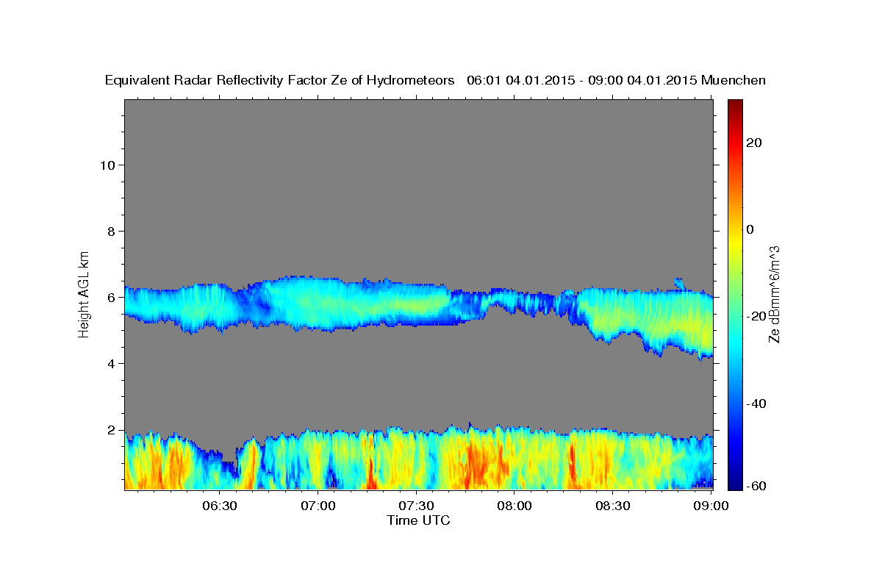This screenshot has height=588, width=882.
Task: Click the '07:30' time tick label
Action: pos(417,506)
